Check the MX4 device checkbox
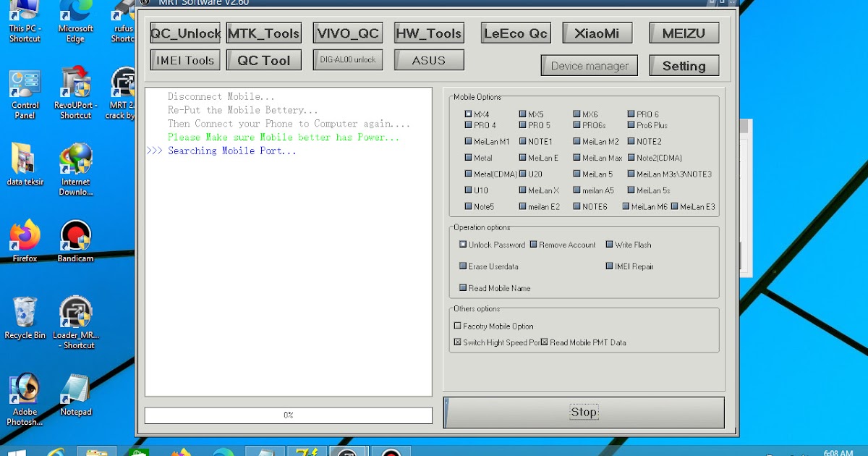868x456 pixels. click(x=468, y=114)
